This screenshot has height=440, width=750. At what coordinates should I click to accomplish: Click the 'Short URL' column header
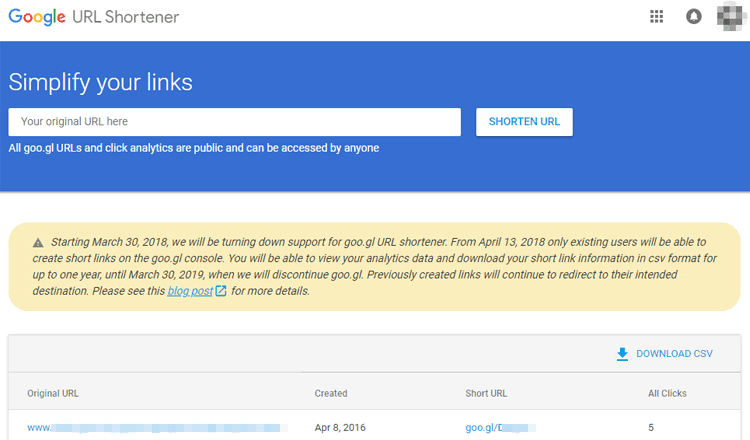[486, 394]
